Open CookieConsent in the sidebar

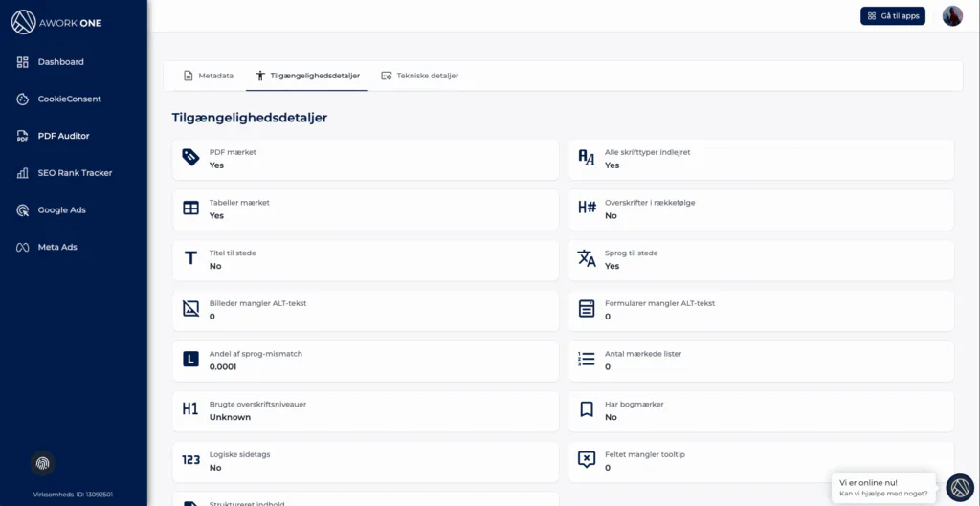click(x=69, y=99)
